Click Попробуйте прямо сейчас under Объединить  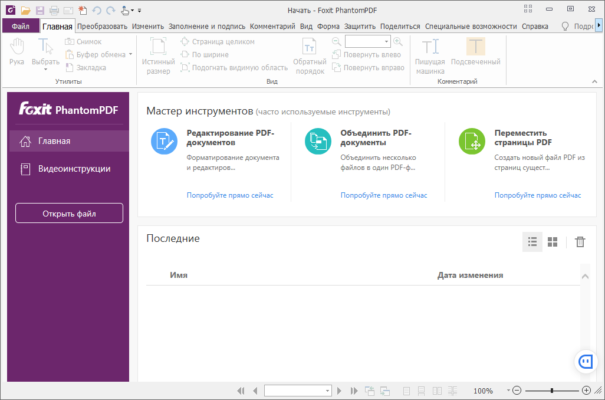tap(384, 195)
